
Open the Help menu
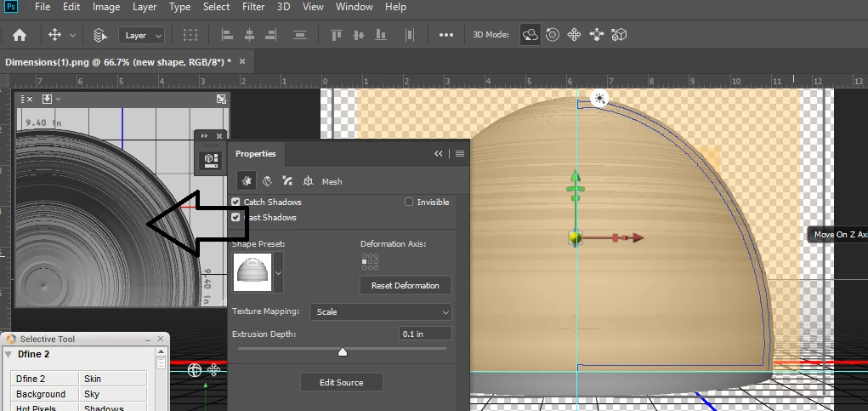396,7
